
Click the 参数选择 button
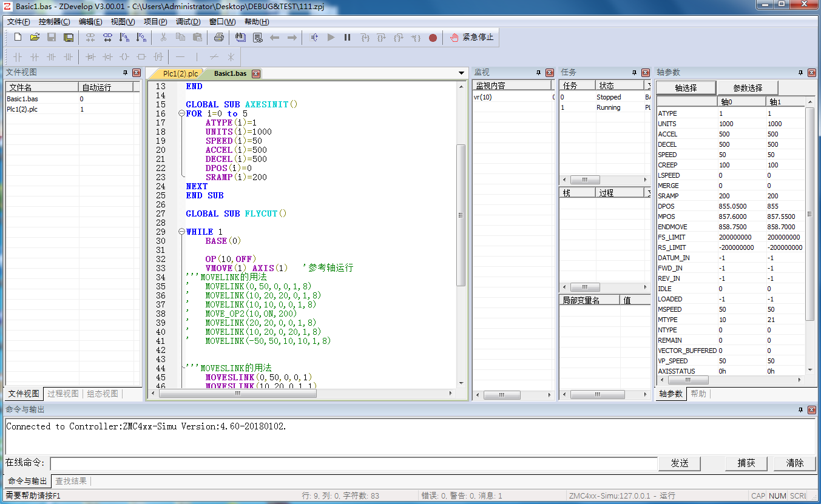(x=748, y=88)
